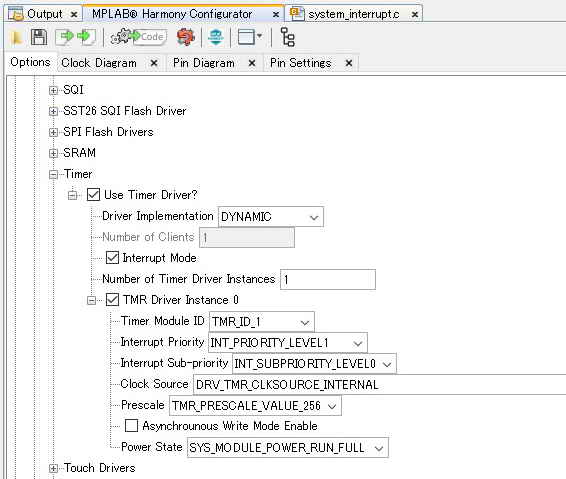Click the second green arrow export icon

pos(86,37)
